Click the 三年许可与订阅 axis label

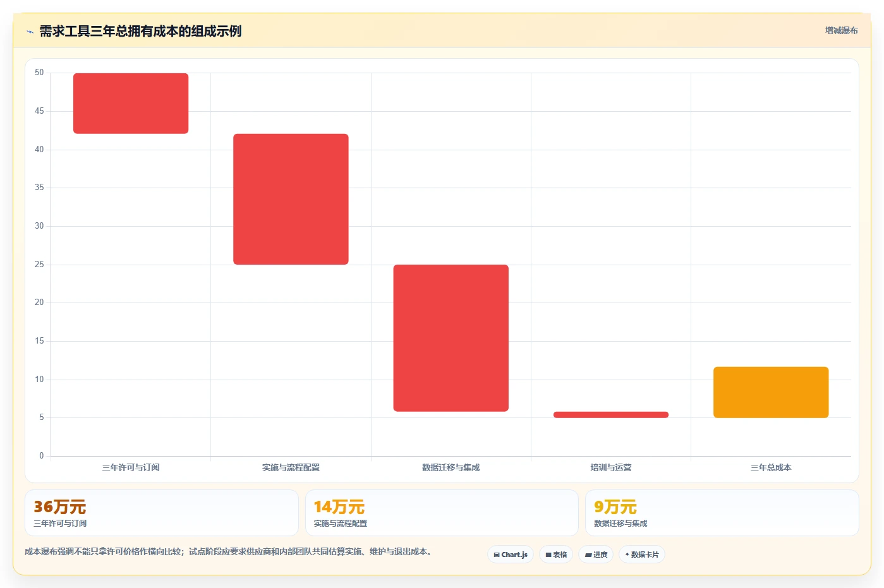[x=131, y=468]
